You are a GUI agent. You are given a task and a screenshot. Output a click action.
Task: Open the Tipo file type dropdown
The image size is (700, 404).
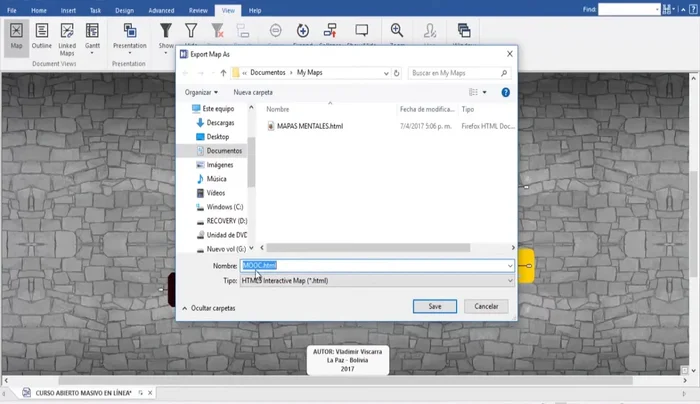(x=376, y=281)
